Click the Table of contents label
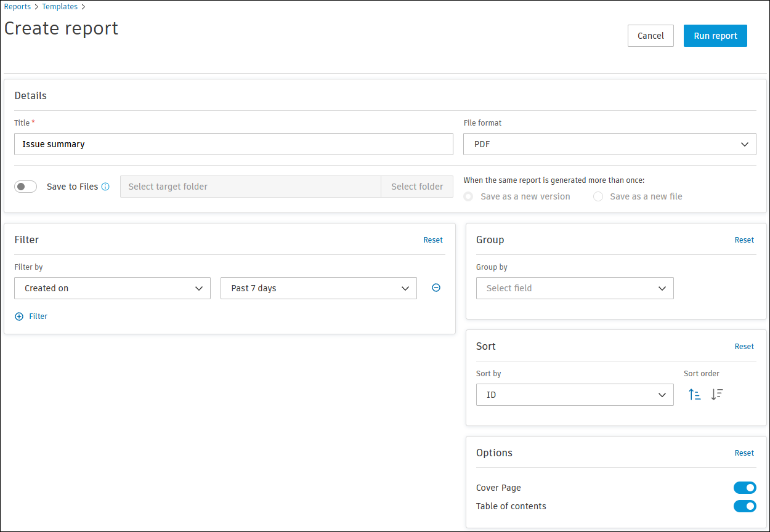This screenshot has width=770, height=532. (511, 506)
